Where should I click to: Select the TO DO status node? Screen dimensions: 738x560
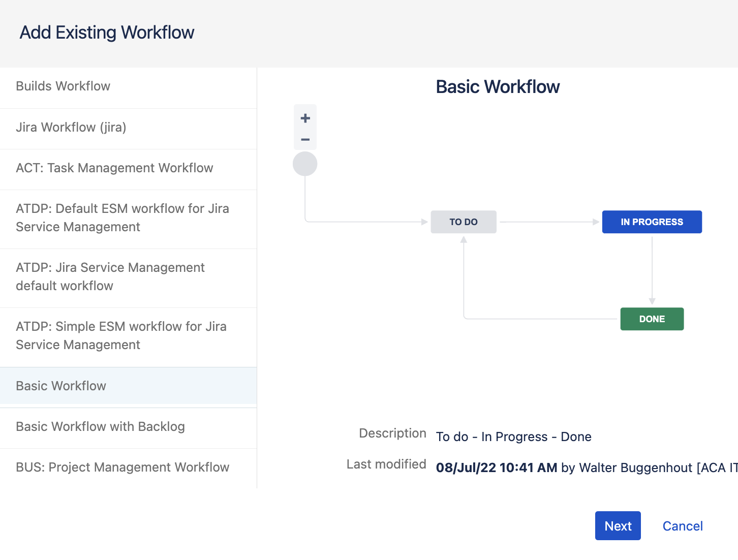(463, 222)
